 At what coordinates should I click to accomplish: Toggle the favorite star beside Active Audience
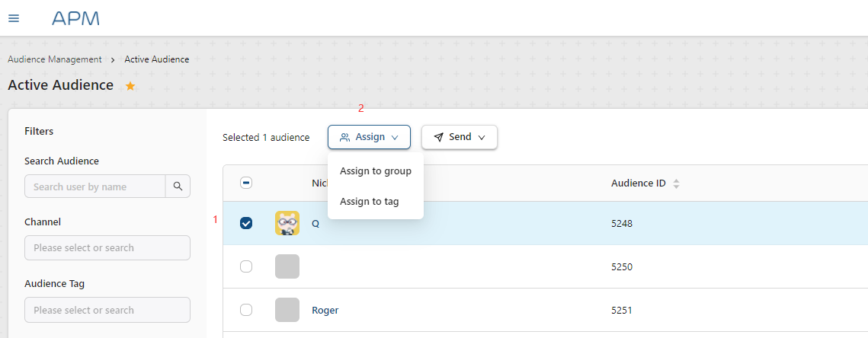pyautogui.click(x=130, y=86)
